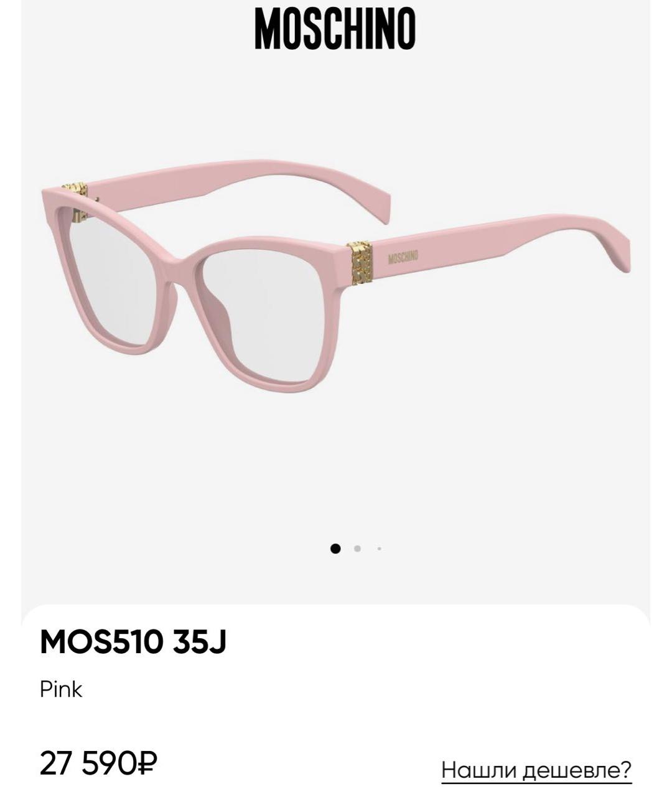Click the MOSCHINO engraving on the temple
The width and height of the screenshot is (672, 797).
(403, 257)
